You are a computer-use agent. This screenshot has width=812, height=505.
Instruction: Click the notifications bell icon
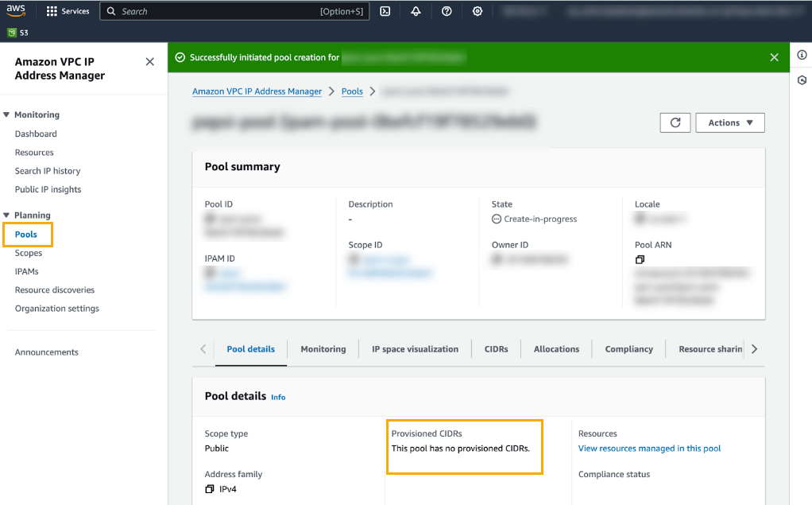pyautogui.click(x=416, y=11)
